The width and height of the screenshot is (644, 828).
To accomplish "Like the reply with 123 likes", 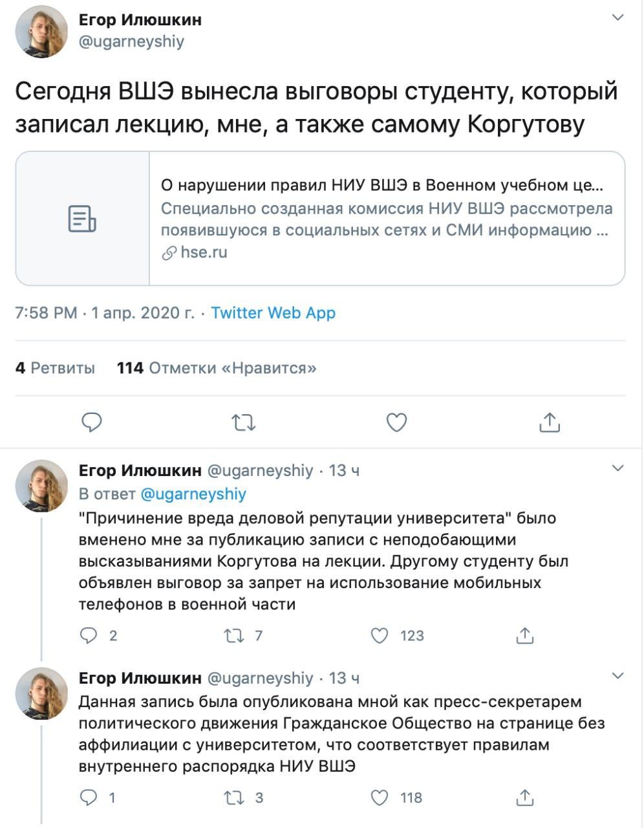I will (380, 636).
